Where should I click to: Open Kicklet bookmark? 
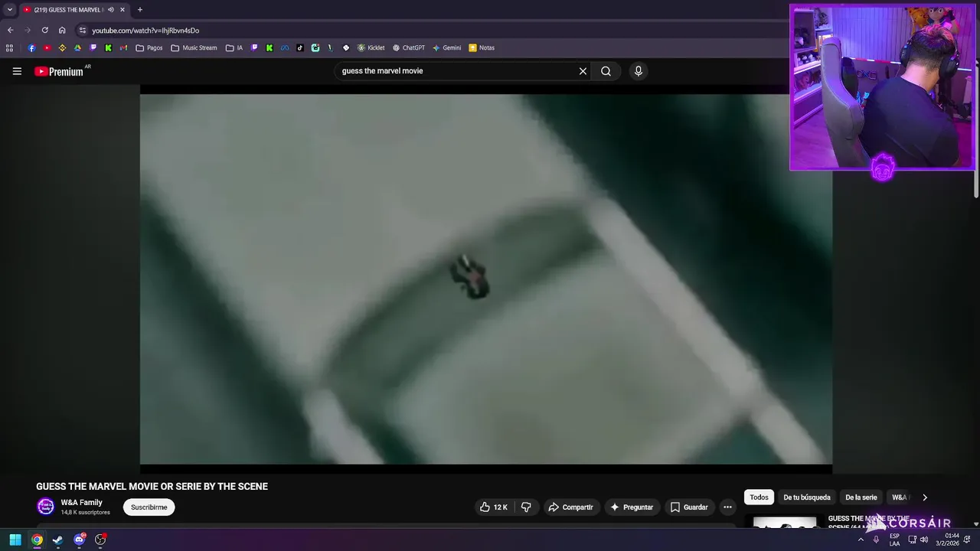tap(371, 47)
